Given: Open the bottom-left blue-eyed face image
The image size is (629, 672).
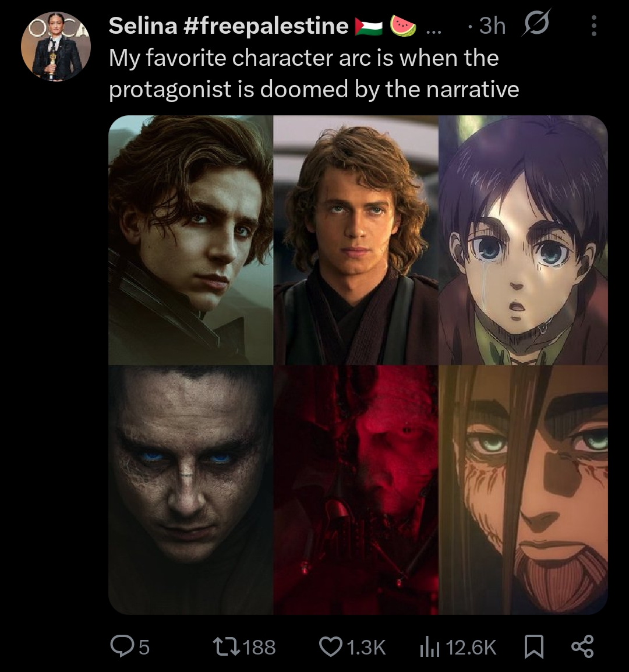Looking at the screenshot, I should (x=190, y=489).
